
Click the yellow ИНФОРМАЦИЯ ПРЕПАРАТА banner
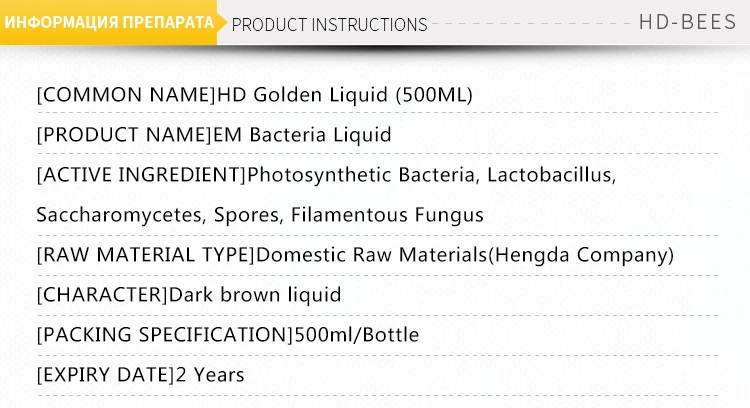click(x=109, y=23)
